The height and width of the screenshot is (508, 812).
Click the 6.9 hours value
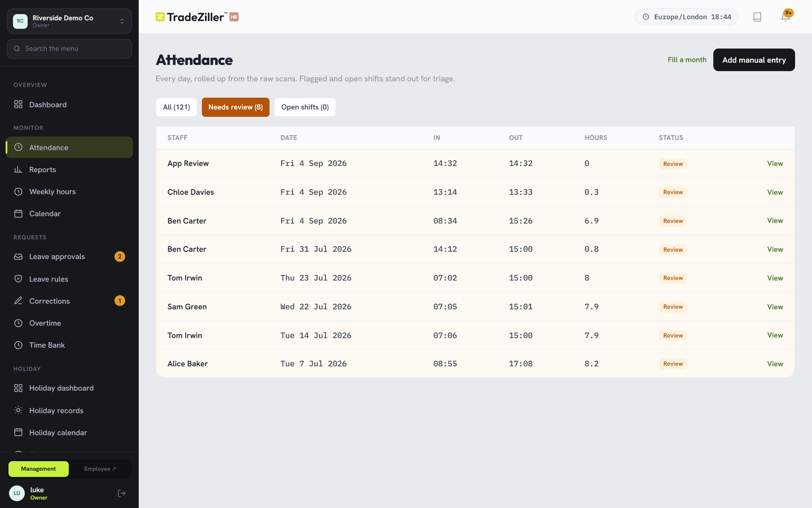(x=591, y=221)
